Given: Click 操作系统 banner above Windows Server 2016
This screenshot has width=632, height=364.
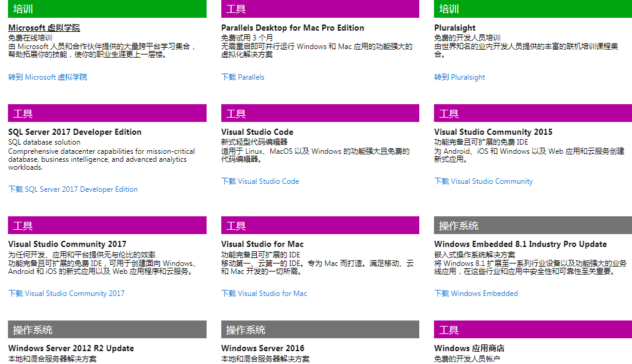Looking at the screenshot, I should [x=320, y=329].
